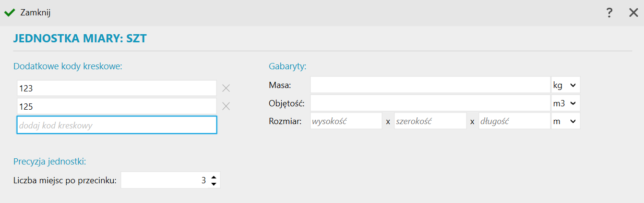Click the Masa input field
The image size is (644, 203).
point(430,85)
